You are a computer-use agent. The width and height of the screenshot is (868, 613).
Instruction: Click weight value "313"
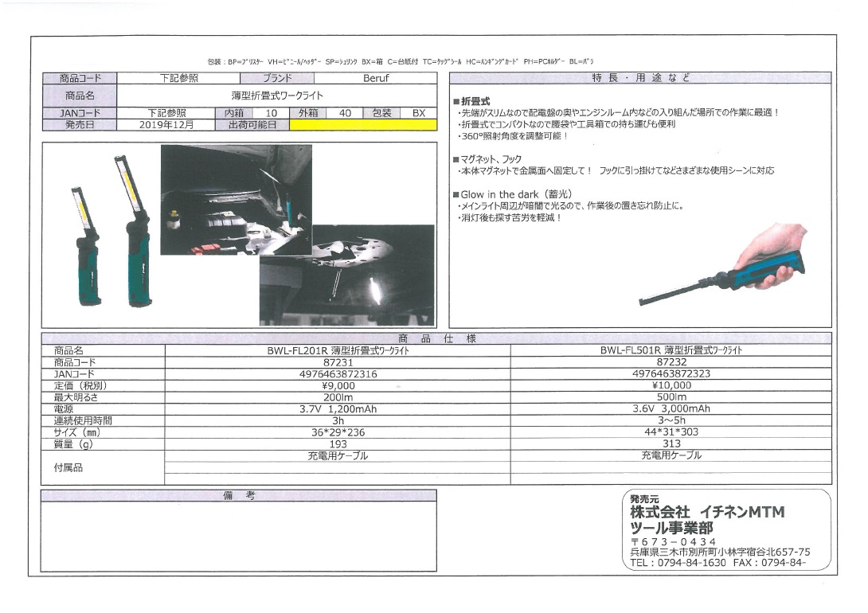pos(671,443)
